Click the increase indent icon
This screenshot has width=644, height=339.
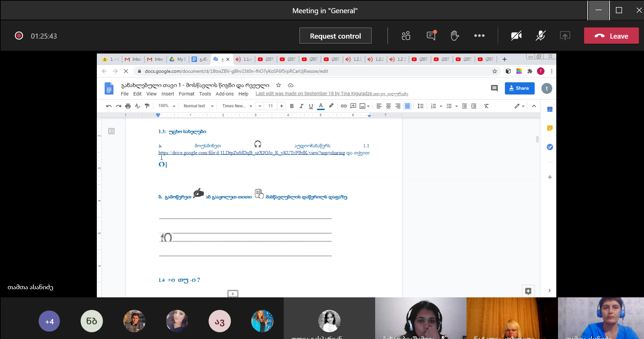tap(474, 106)
